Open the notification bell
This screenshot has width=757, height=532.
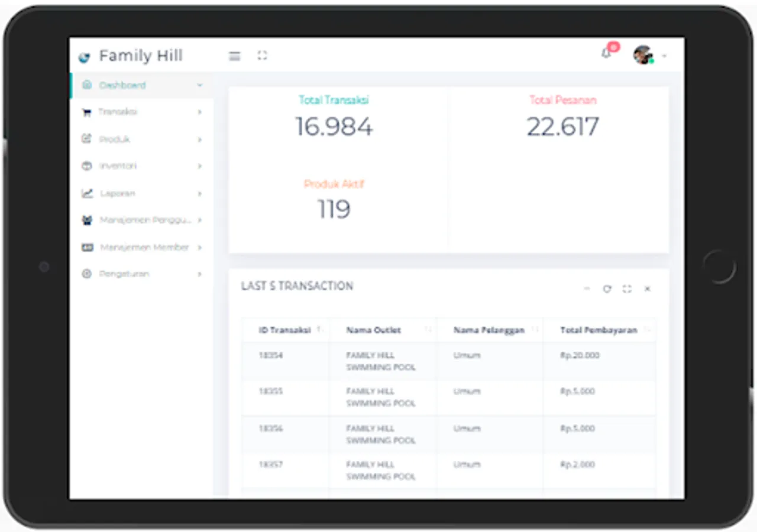(x=606, y=54)
